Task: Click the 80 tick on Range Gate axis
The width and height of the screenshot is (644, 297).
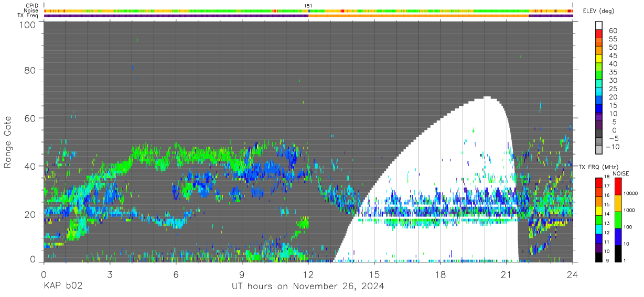Action: pyautogui.click(x=30, y=70)
